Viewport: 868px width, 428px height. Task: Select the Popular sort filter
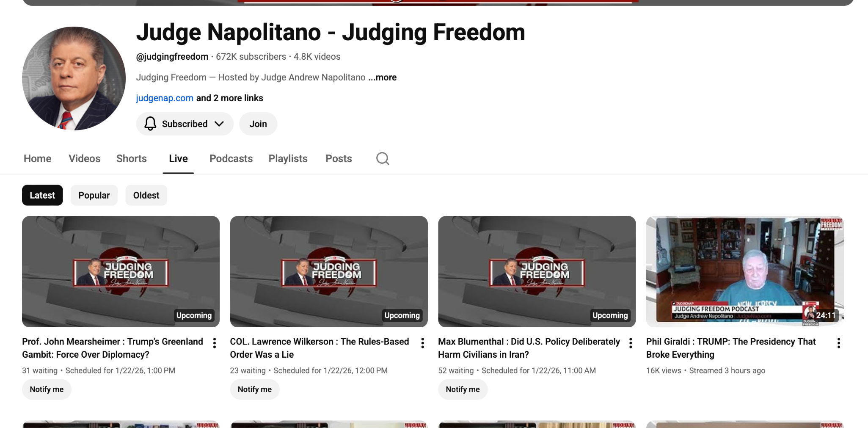coord(94,195)
